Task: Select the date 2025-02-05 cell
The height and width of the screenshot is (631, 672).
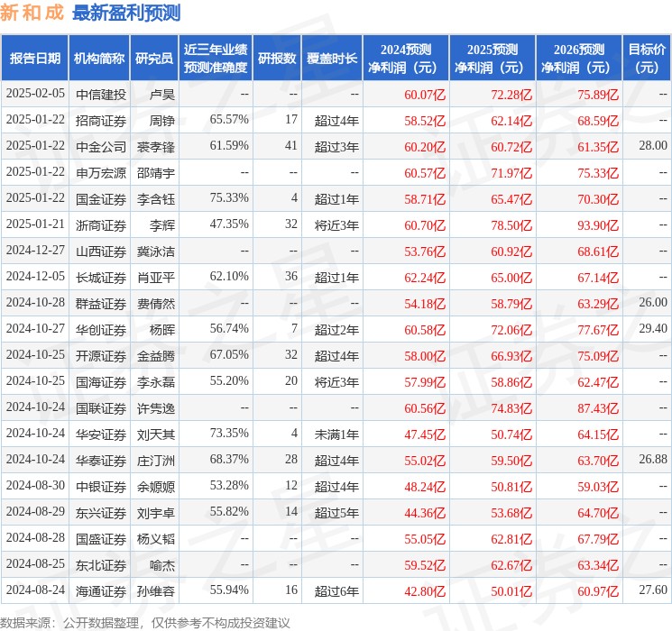Action: [35, 94]
